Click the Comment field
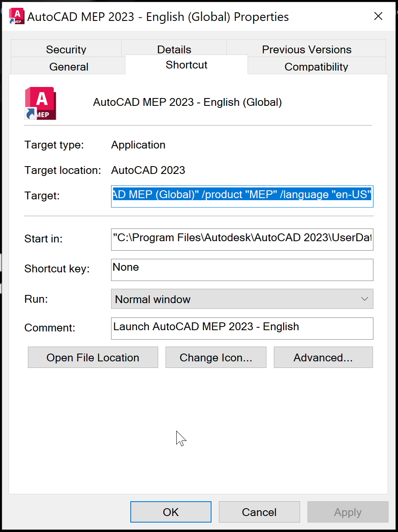 click(x=242, y=329)
